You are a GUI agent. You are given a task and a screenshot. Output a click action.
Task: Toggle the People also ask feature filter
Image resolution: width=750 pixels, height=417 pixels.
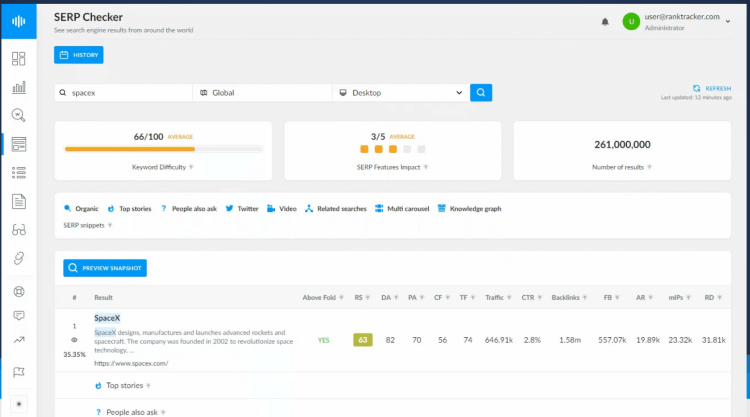click(188, 208)
